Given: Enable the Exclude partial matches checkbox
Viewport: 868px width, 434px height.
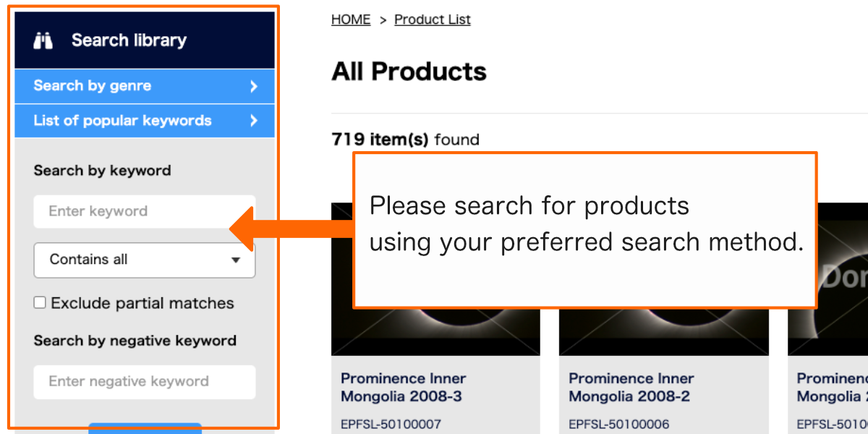Looking at the screenshot, I should (x=40, y=302).
